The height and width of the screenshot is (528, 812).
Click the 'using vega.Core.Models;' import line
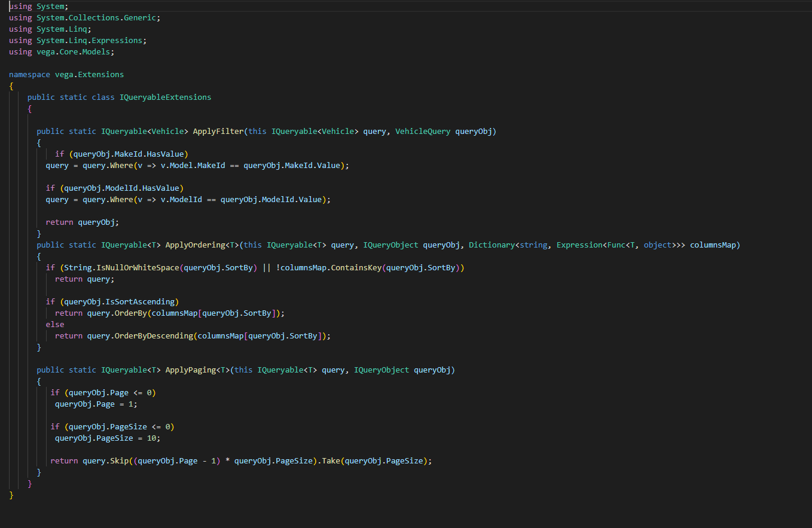(62, 51)
